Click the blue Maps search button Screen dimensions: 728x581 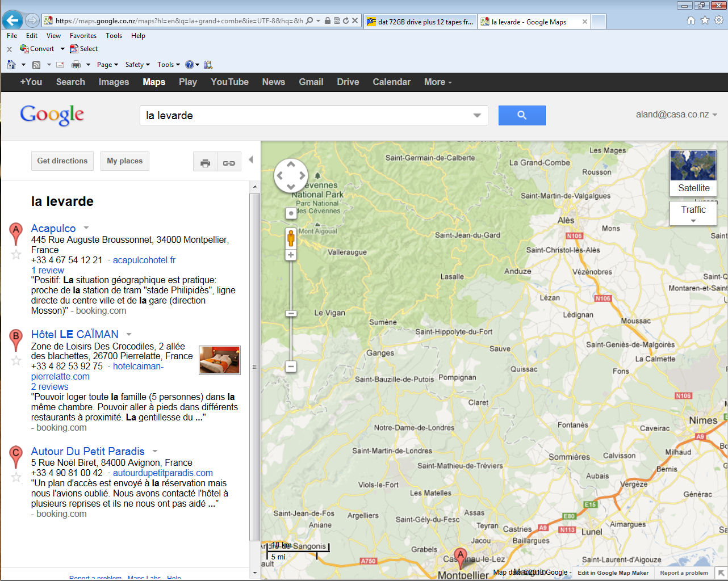[x=522, y=115]
